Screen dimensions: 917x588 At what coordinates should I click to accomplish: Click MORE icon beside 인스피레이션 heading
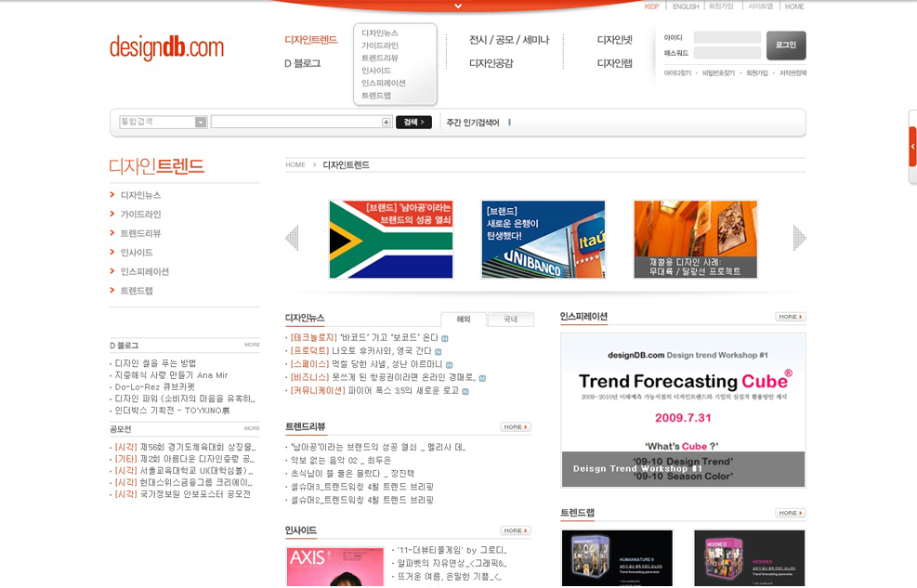pyautogui.click(x=791, y=317)
